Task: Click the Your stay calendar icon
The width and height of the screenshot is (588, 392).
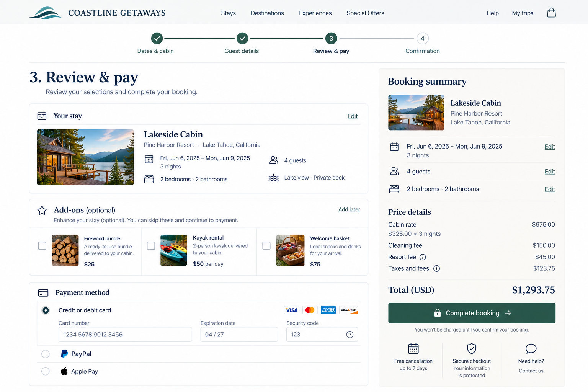Action: coord(42,116)
